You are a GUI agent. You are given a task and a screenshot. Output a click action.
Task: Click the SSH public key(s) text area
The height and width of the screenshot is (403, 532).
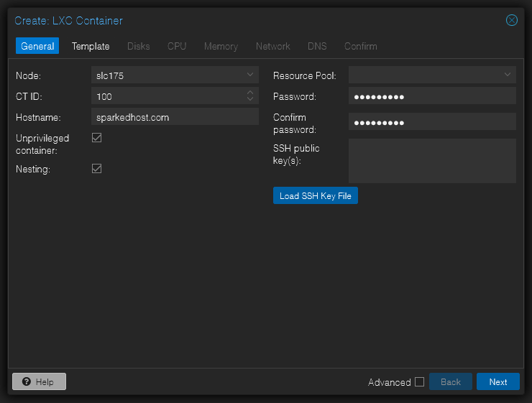(432, 161)
